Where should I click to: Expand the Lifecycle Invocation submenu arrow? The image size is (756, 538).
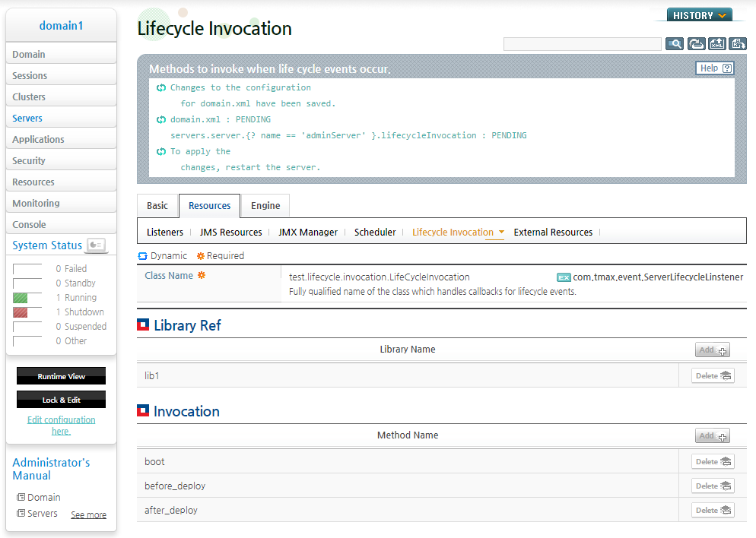[x=501, y=233]
